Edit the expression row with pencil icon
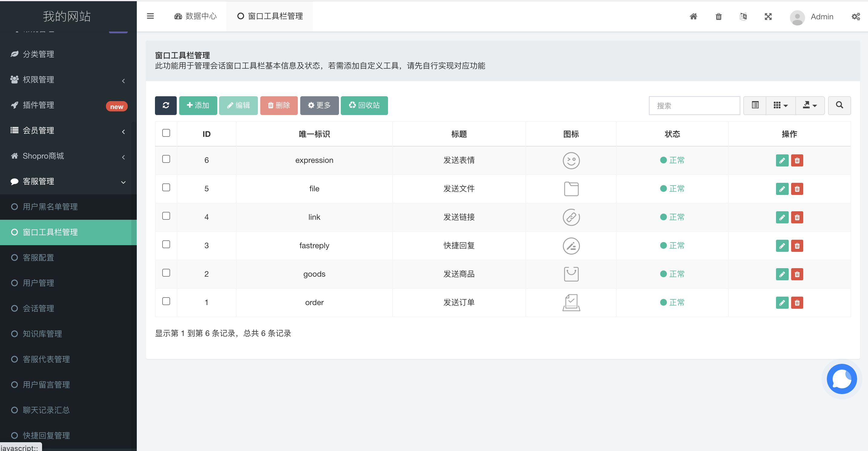Image resolution: width=868 pixels, height=451 pixels. pyautogui.click(x=782, y=160)
